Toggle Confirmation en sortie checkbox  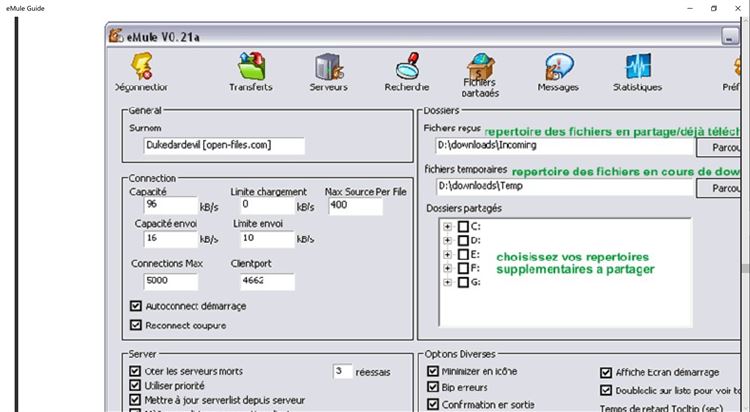[x=433, y=404]
